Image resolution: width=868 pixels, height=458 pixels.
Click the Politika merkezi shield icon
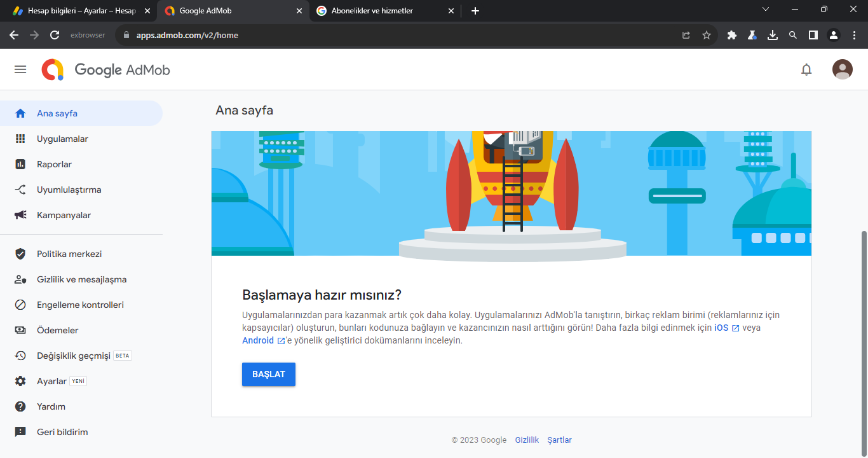(x=20, y=254)
